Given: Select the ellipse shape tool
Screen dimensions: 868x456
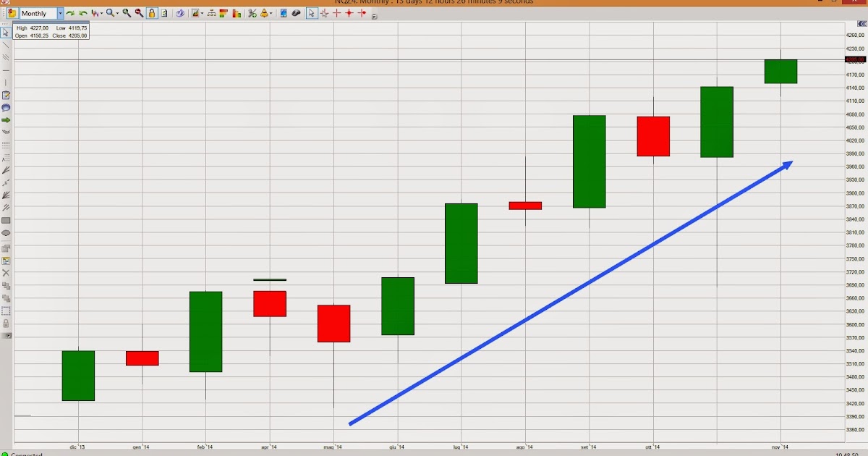Looking at the screenshot, I should pos(7,232).
